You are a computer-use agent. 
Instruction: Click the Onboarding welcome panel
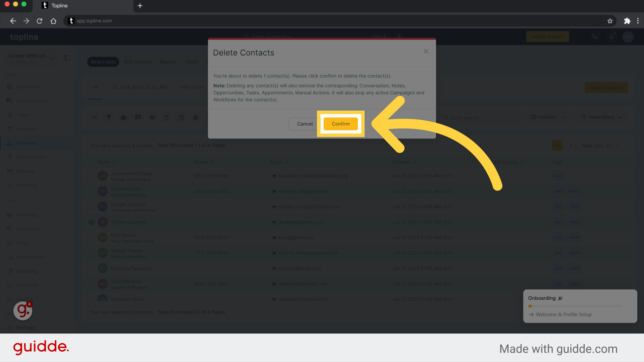579,306
